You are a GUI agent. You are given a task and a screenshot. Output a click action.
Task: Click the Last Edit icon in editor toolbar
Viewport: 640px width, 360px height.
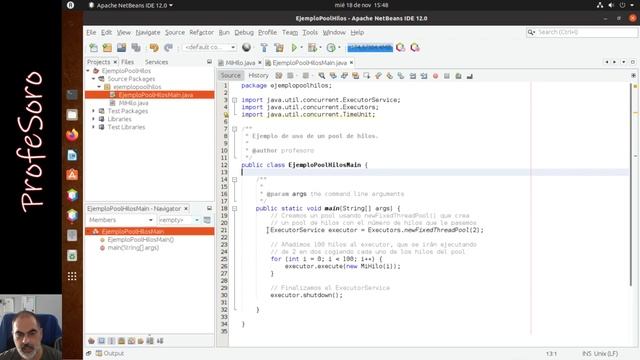(x=279, y=76)
